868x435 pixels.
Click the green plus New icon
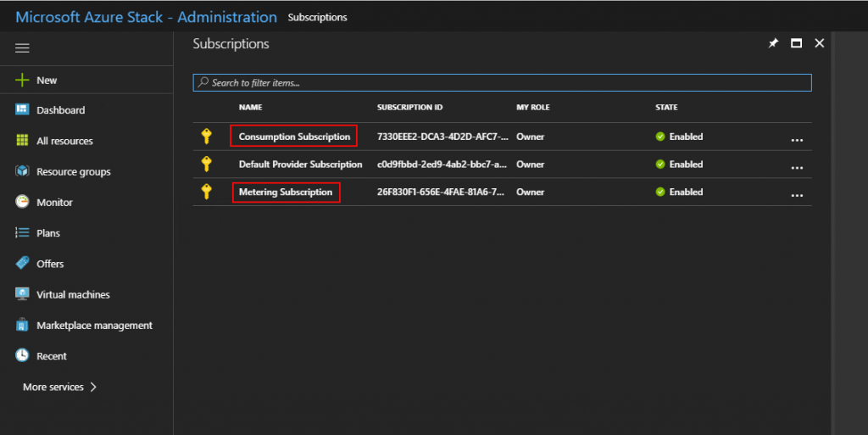tap(22, 81)
